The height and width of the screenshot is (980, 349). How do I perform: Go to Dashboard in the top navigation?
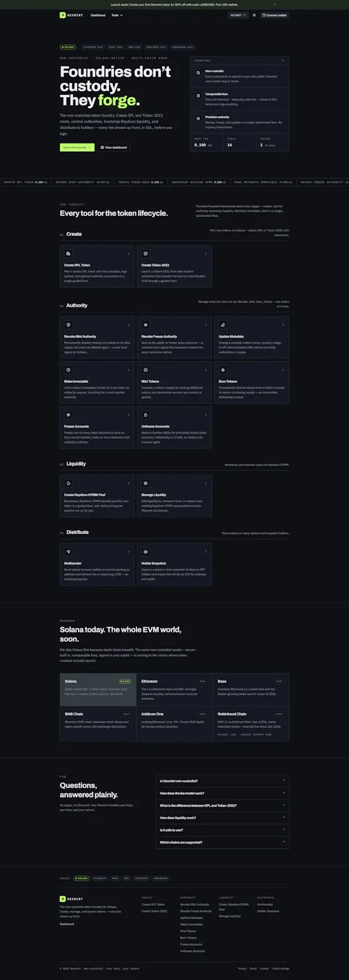(98, 15)
